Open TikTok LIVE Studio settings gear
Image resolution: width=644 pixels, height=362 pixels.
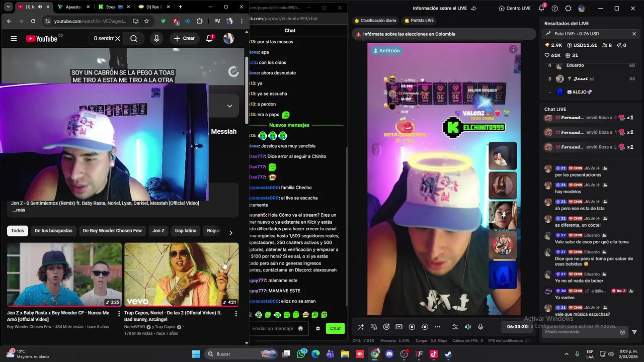click(568, 9)
